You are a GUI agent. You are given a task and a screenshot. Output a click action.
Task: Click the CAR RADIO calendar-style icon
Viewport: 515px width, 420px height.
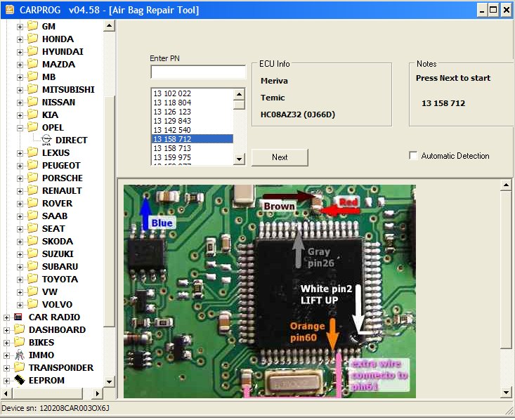(x=18, y=317)
